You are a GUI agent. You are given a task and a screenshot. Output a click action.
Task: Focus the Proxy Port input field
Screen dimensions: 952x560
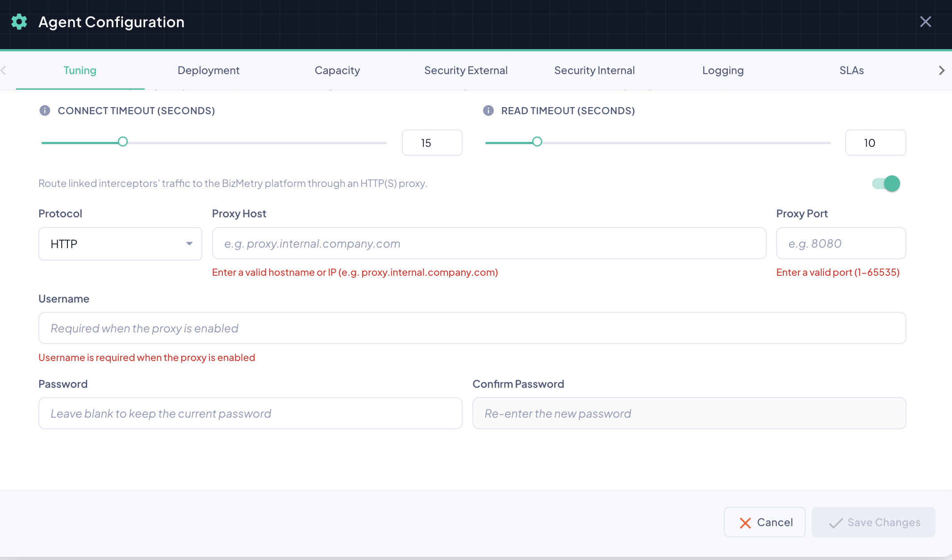[x=841, y=244]
